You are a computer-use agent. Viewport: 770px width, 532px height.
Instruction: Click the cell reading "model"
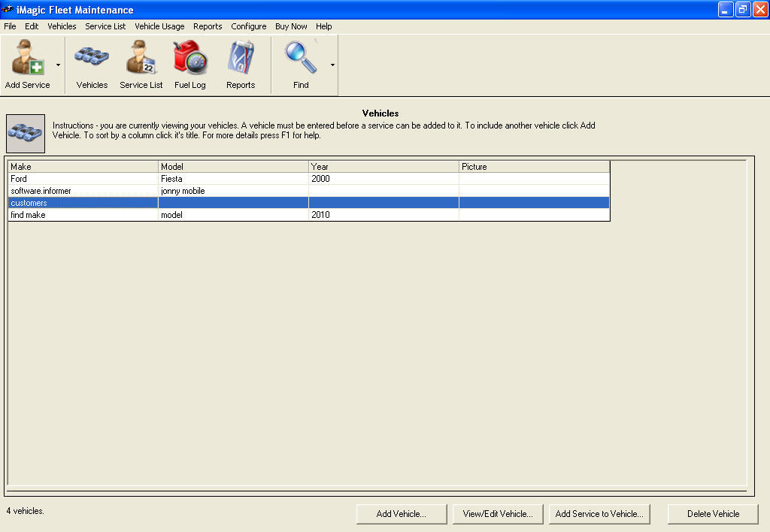tap(233, 215)
